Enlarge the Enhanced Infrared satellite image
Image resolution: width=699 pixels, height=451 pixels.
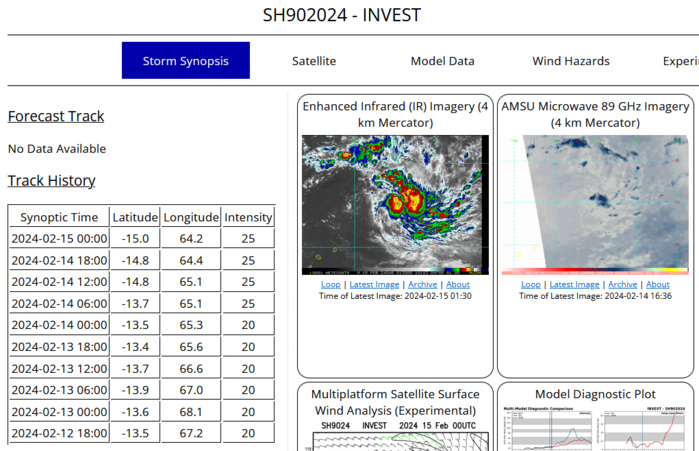(395, 205)
